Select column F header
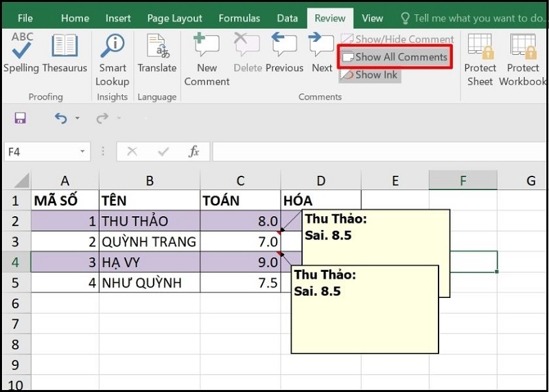The height and width of the screenshot is (392, 549). 463,181
